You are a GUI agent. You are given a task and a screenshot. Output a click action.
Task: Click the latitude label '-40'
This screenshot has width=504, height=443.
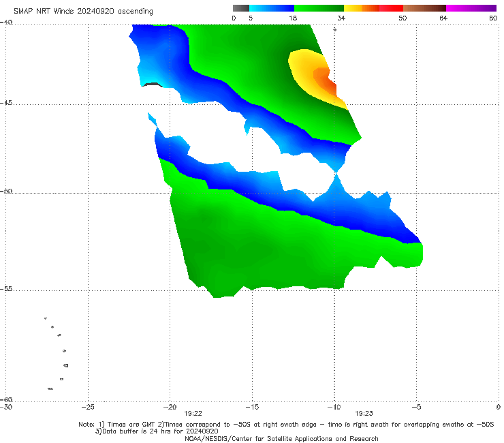pyautogui.click(x=6, y=22)
